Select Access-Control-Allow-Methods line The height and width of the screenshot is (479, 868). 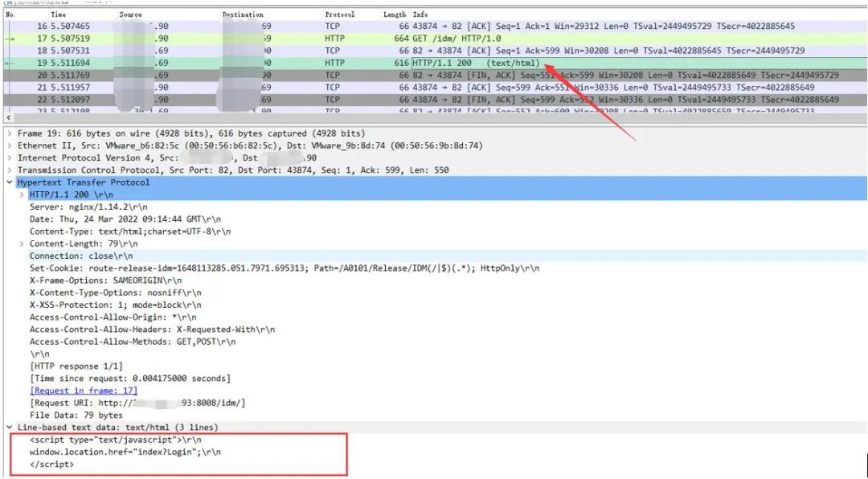(133, 342)
